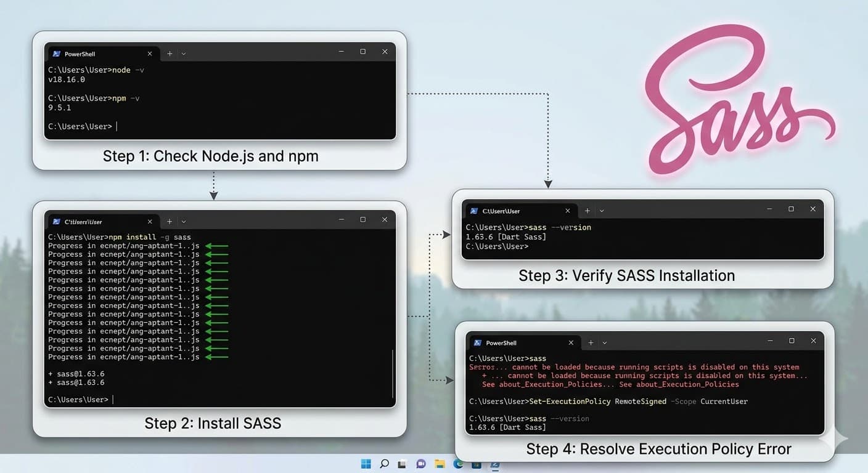868x473 pixels.
Task: Add a new tab in Step 2 window
Action: click(x=170, y=222)
